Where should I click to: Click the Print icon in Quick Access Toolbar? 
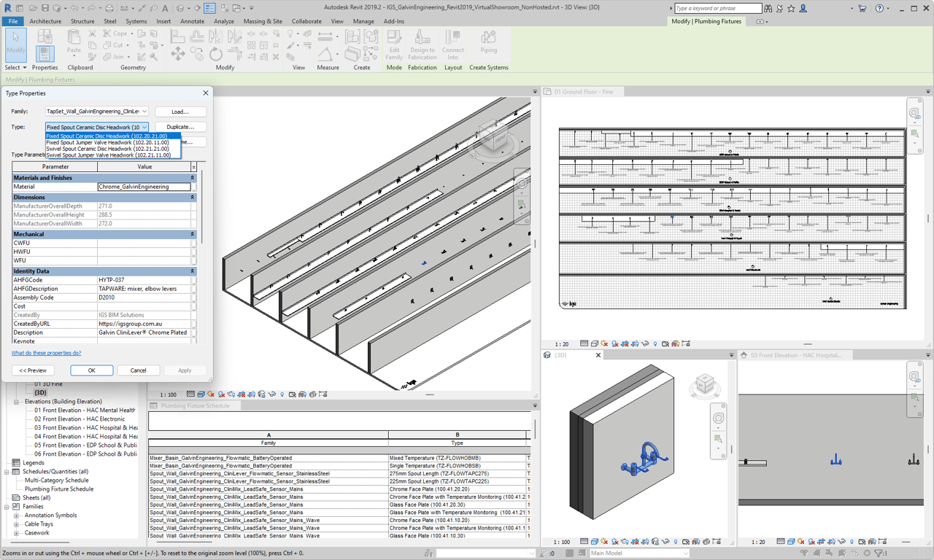point(109,9)
